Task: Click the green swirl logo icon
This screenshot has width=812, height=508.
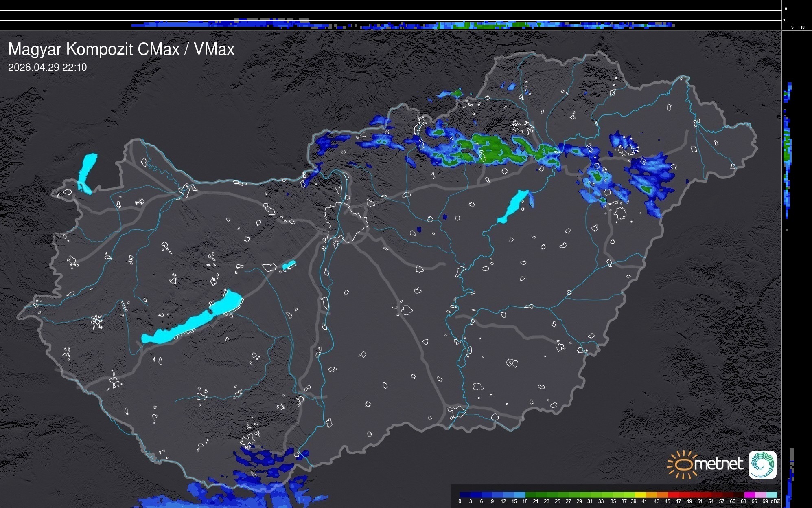Action: (762, 465)
